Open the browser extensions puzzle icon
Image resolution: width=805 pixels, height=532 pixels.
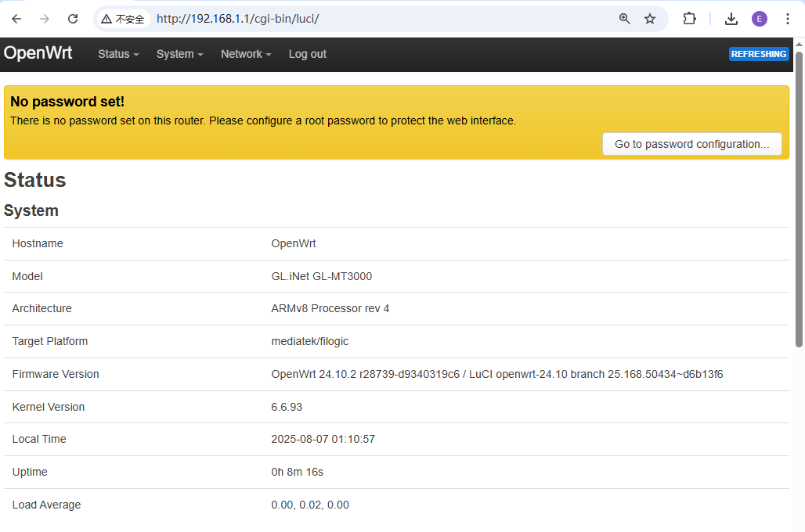tap(689, 19)
